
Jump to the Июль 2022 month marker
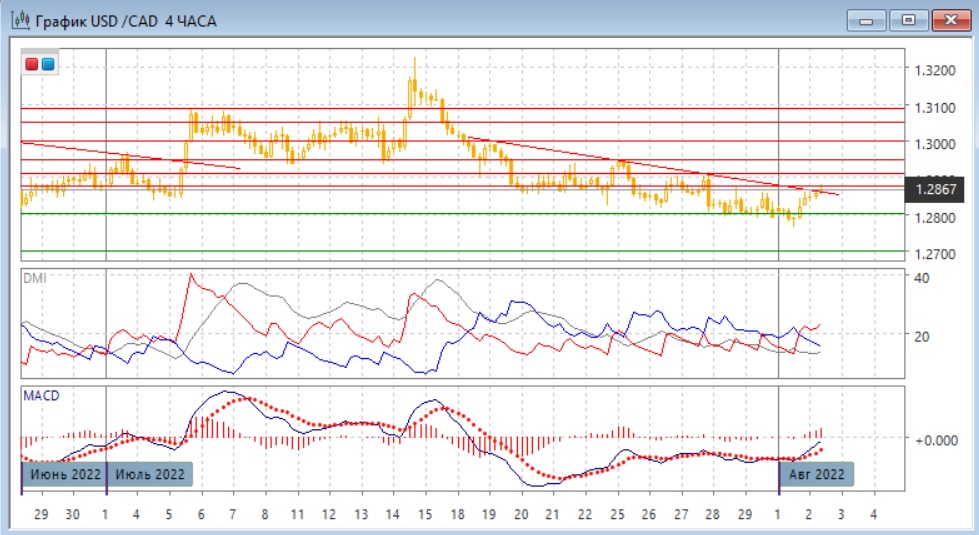tap(148, 473)
